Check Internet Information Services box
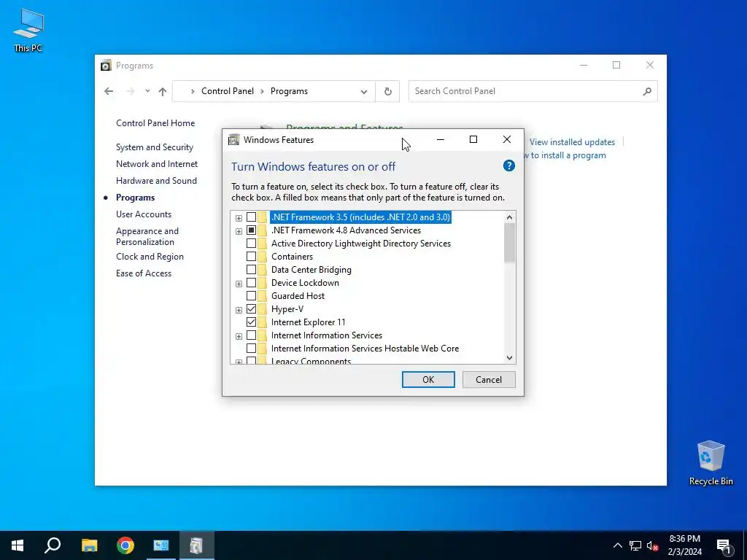The image size is (747, 560). coord(251,335)
